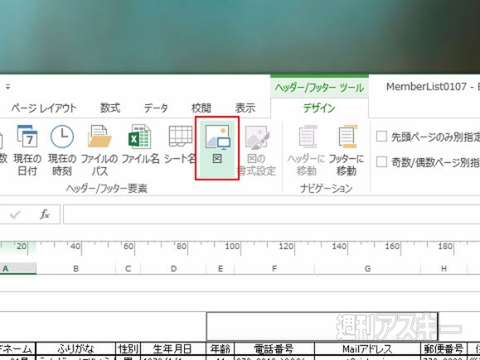The width and height of the screenshot is (480, 360).
Task: Open the 校閲 ribbon tab
Action: click(201, 108)
